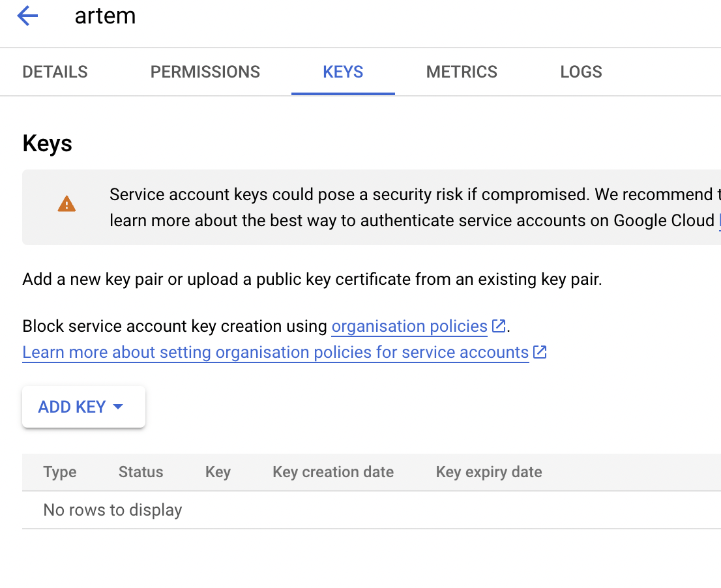Click the orange warning triangle icon

(x=66, y=205)
